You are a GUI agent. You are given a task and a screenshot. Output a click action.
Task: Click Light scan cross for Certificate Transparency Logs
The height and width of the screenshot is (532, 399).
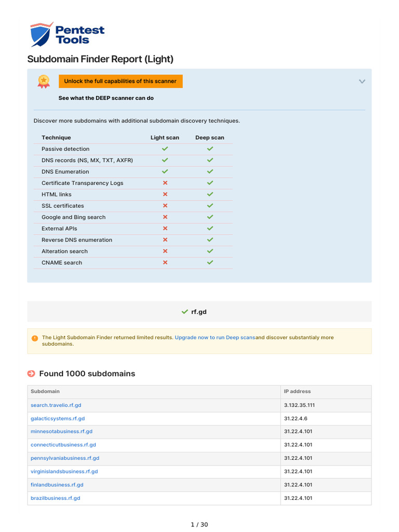point(165,183)
